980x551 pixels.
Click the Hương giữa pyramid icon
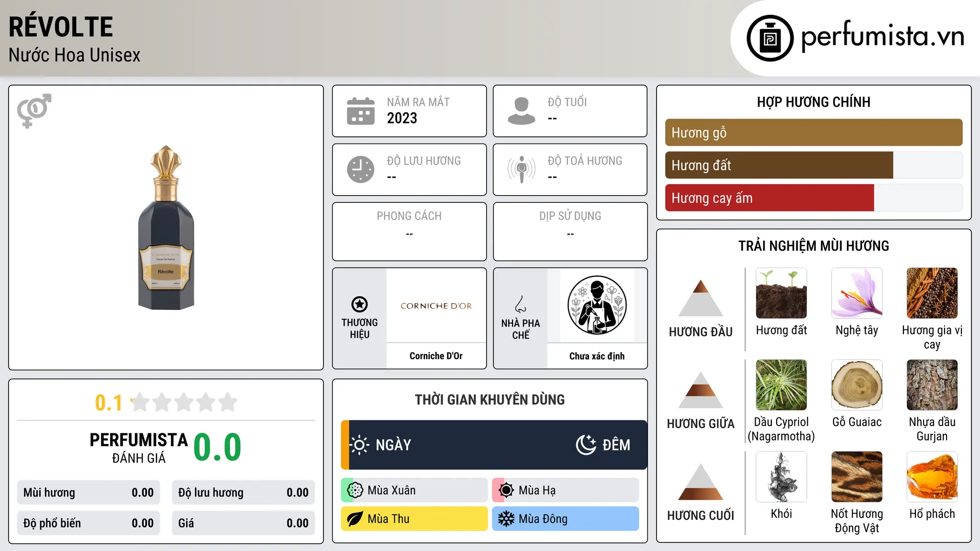click(x=701, y=390)
